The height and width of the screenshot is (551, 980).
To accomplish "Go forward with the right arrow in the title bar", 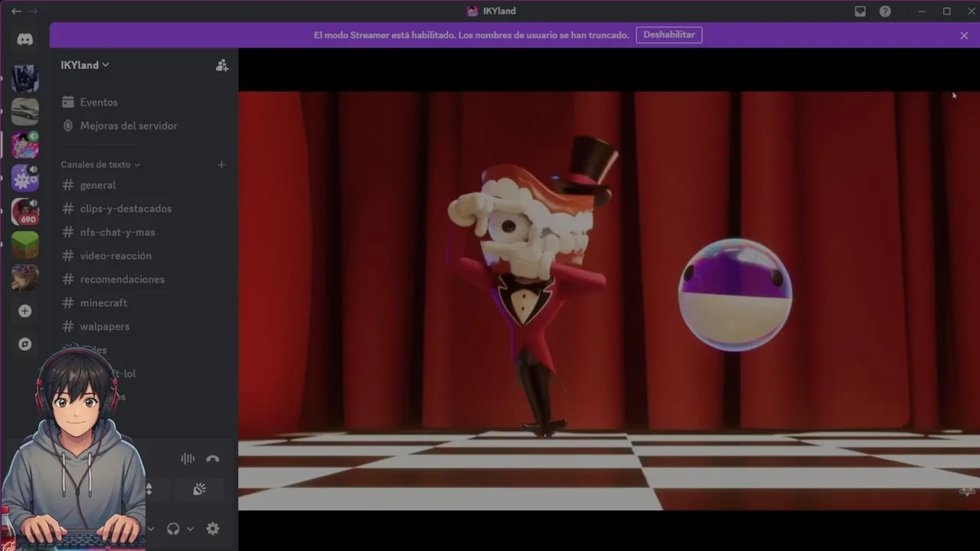I will point(33,11).
